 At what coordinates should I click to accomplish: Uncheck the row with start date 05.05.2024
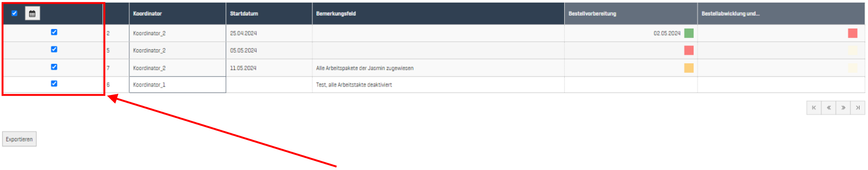[54, 50]
